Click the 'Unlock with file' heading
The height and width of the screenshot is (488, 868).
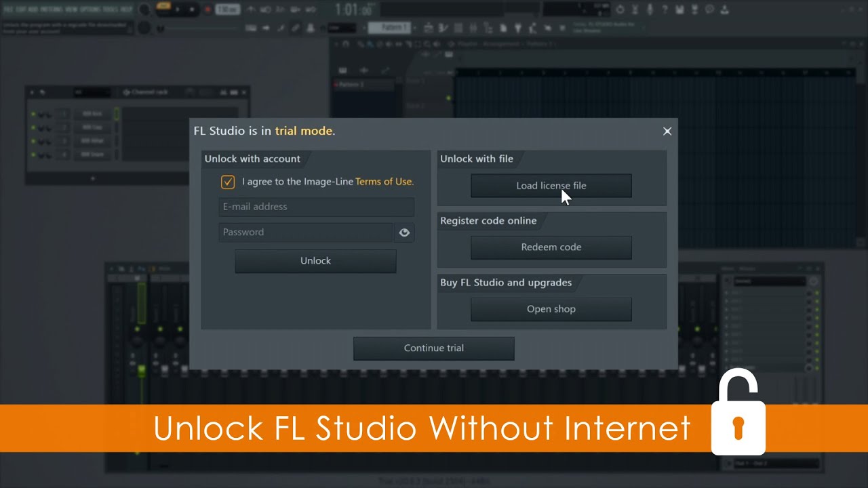pos(477,159)
